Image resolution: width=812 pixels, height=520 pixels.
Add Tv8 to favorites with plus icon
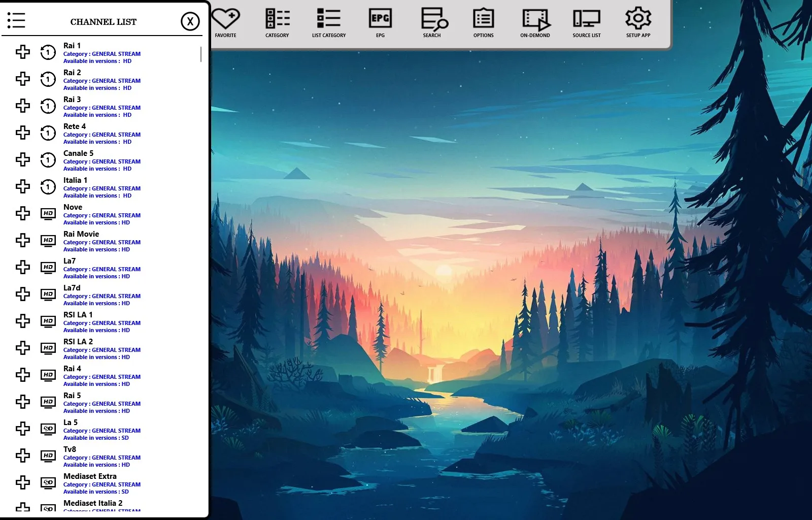(23, 456)
